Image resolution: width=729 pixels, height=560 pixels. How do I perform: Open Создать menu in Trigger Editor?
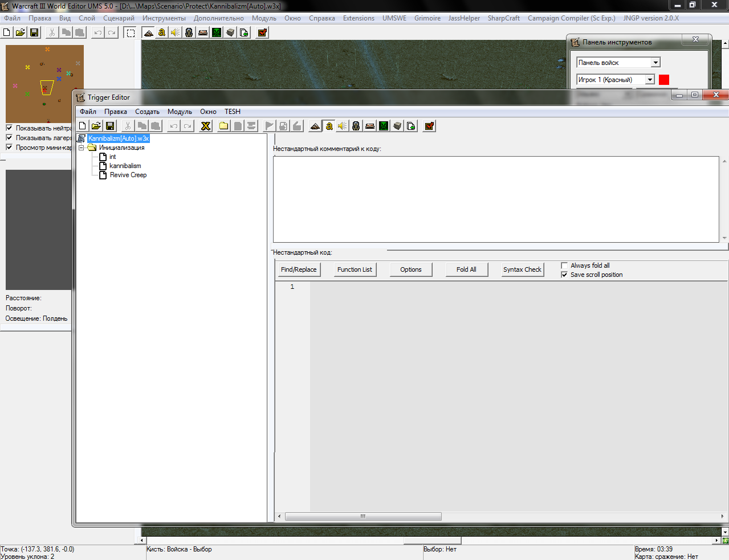click(x=147, y=112)
